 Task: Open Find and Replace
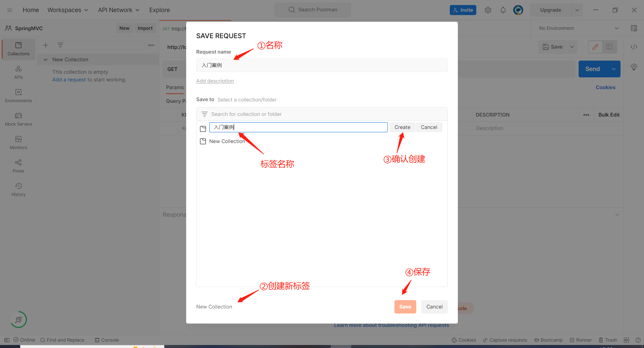pos(62,340)
